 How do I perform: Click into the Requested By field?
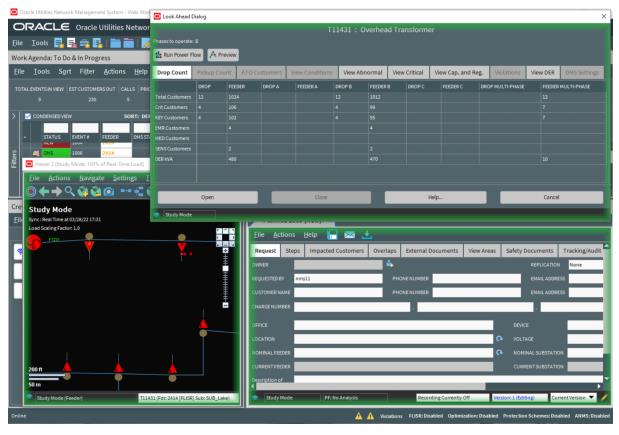(x=338, y=278)
